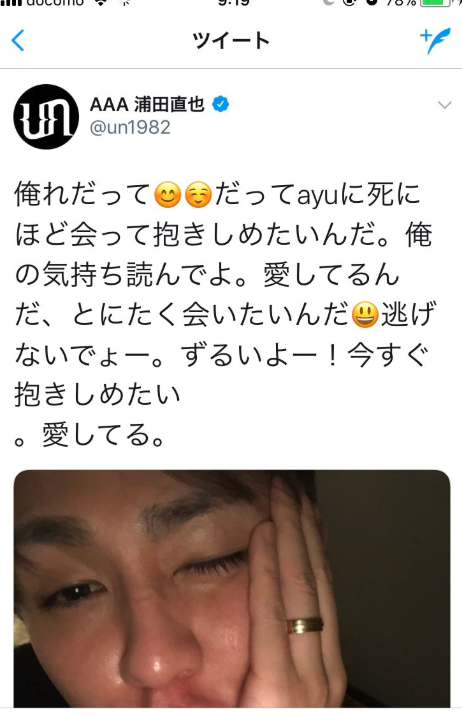This screenshot has height=718, width=462.
Task: Tap the clock time in status bar
Action: click(x=234, y=2)
